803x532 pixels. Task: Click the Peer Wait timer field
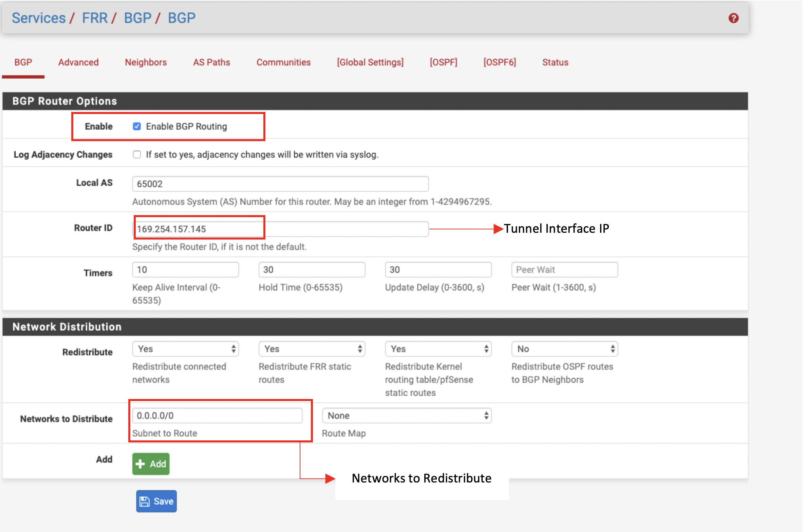pyautogui.click(x=564, y=270)
